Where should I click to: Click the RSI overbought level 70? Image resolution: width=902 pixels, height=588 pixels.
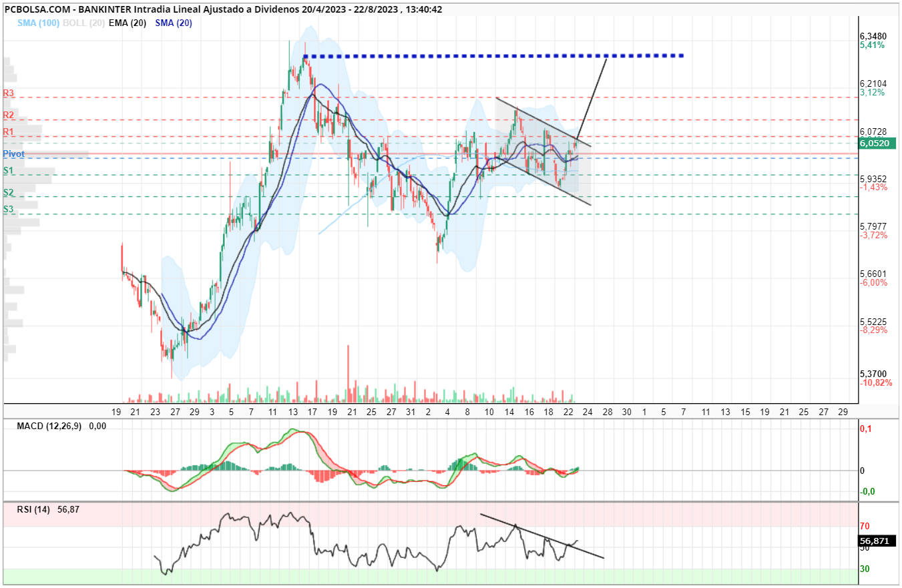click(864, 526)
